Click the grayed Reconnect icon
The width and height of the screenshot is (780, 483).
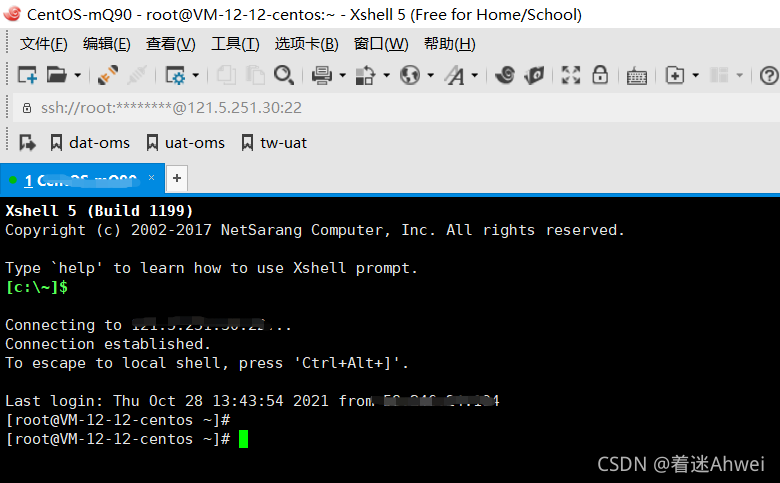click(x=137, y=75)
